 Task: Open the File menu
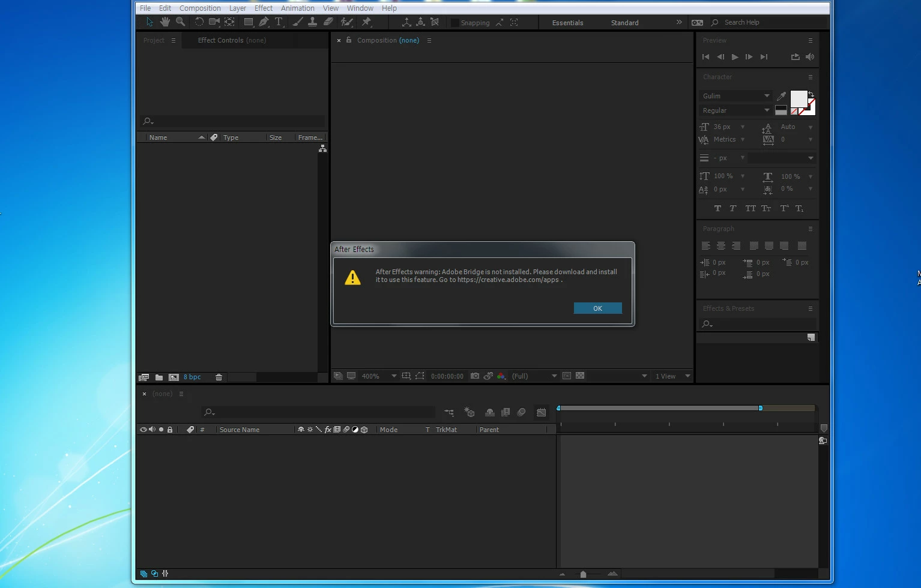145,8
